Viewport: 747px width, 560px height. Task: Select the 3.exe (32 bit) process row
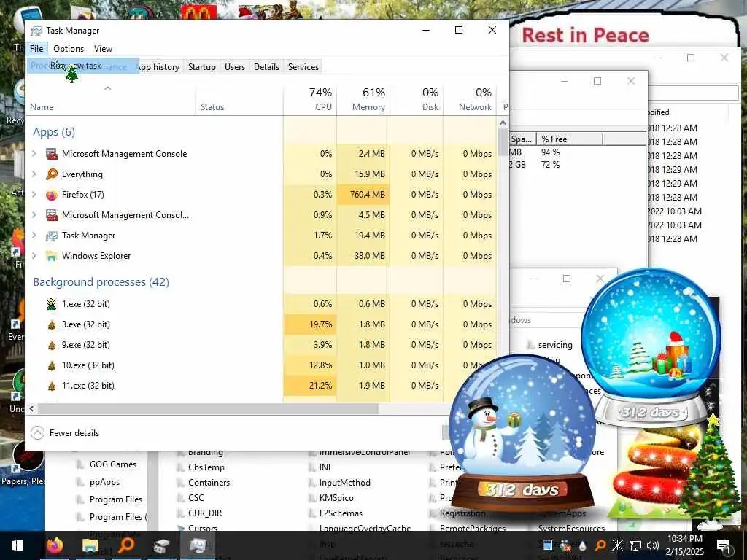point(261,324)
